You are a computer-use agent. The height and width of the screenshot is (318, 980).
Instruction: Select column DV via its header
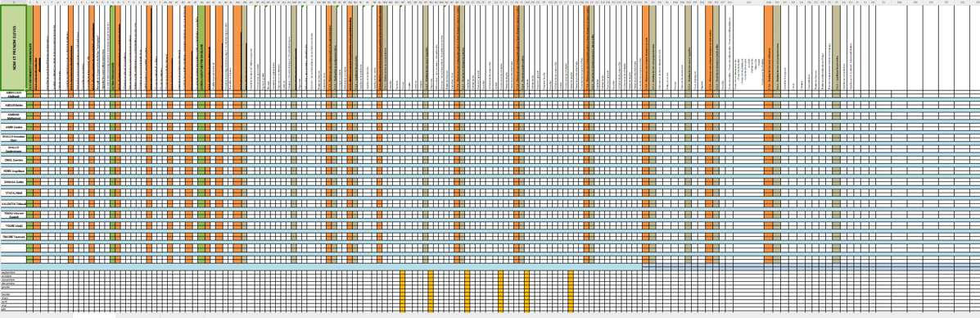click(749, 2)
